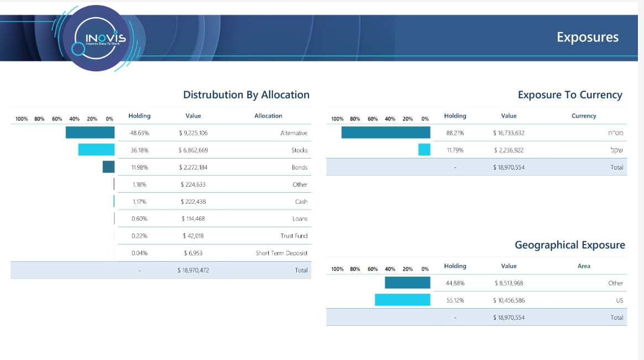Select the 88.21% currency exposure bar
Screen dimensions: 644x360
(385, 133)
